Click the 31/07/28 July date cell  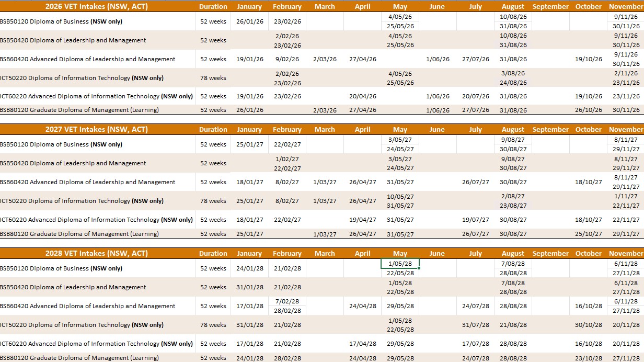pos(475,325)
